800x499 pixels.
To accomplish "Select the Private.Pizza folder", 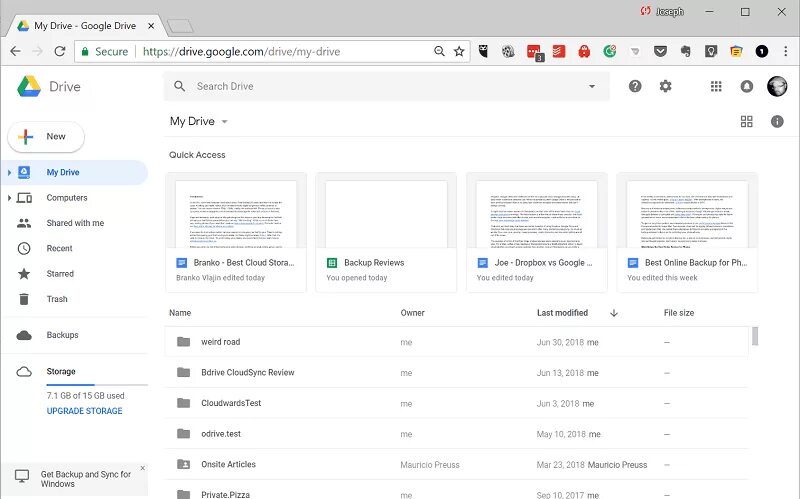I will pos(457,491).
